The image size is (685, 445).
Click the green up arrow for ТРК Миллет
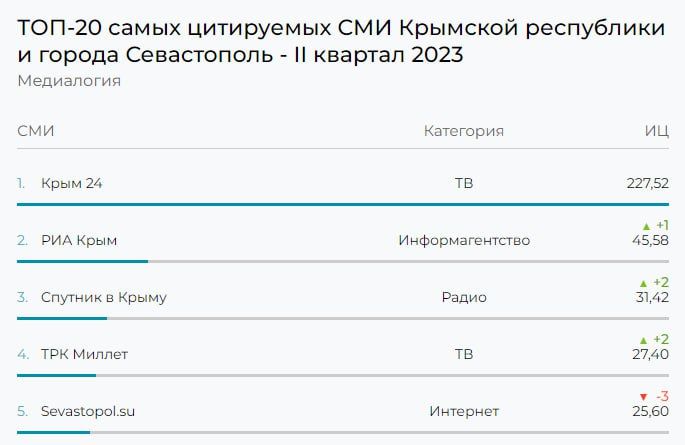click(646, 339)
